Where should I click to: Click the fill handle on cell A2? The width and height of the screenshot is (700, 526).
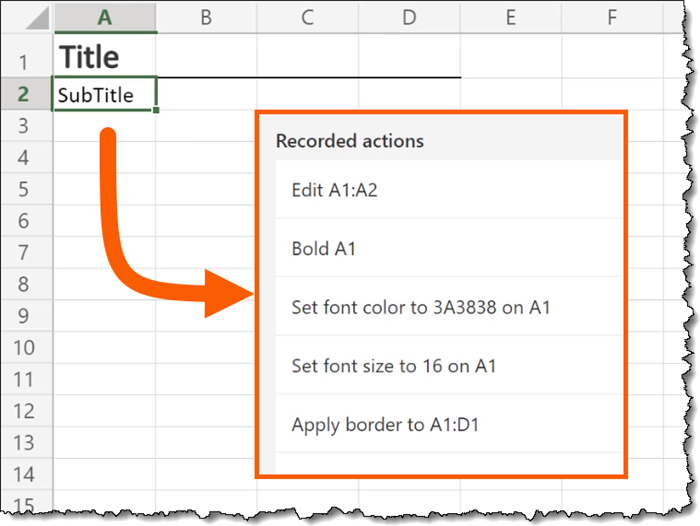157,110
